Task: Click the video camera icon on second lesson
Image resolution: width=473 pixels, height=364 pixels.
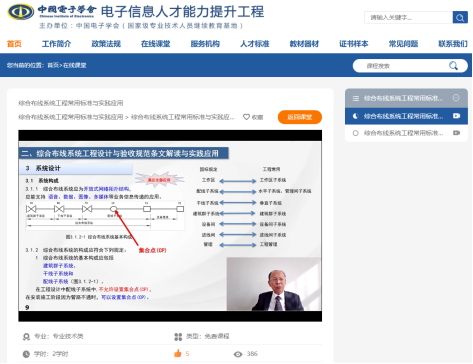Action: tap(456, 133)
